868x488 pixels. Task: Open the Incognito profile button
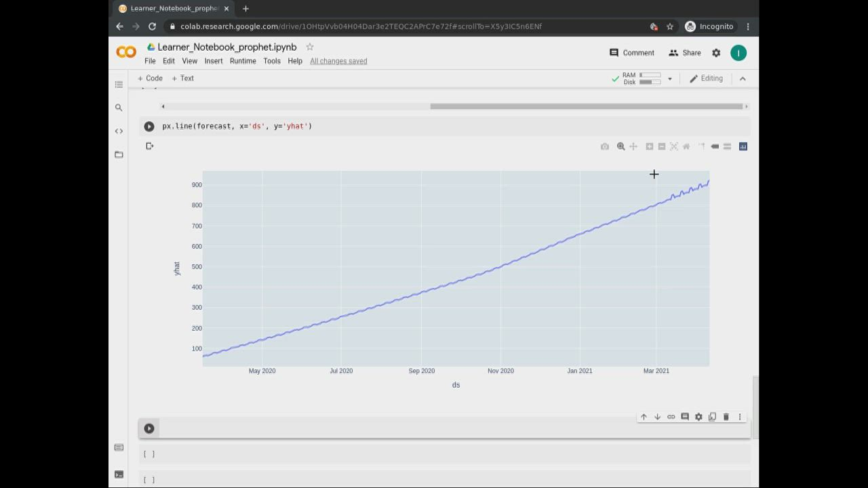click(x=709, y=26)
